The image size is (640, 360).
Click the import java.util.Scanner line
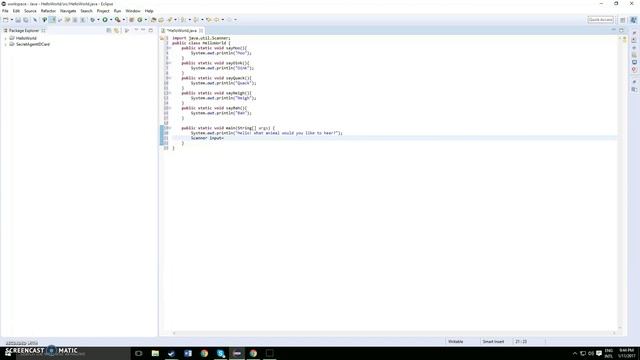[201, 38]
